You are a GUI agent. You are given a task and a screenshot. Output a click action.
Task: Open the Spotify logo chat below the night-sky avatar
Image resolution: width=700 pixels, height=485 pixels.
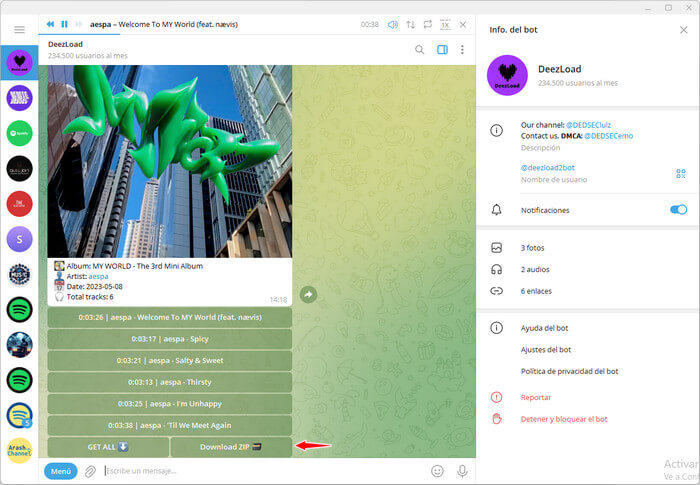click(20, 380)
